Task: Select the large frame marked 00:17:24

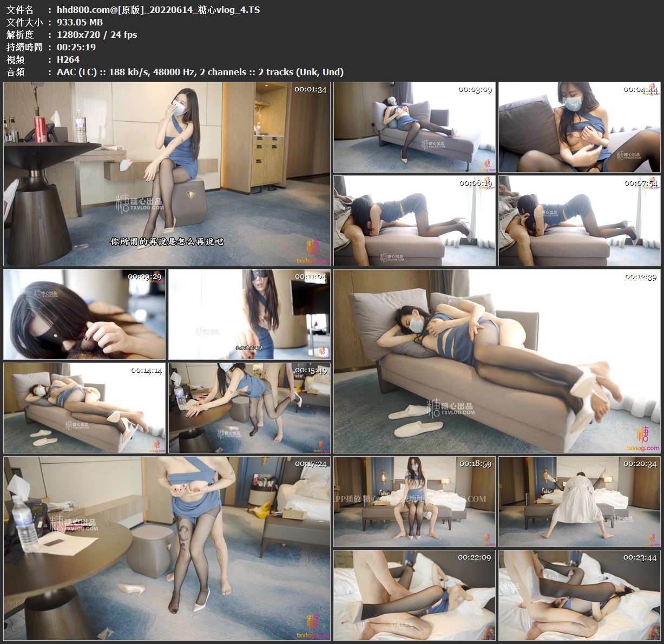Action: [167, 548]
